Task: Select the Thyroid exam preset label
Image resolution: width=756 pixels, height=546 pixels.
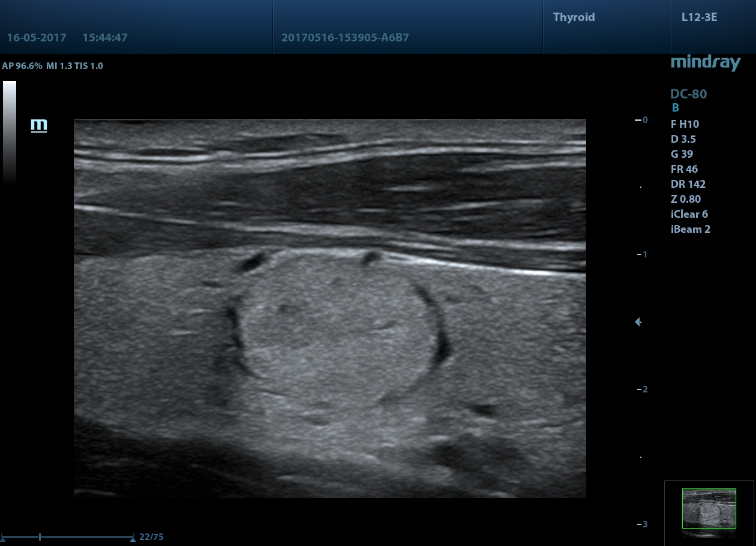Action: click(x=574, y=17)
